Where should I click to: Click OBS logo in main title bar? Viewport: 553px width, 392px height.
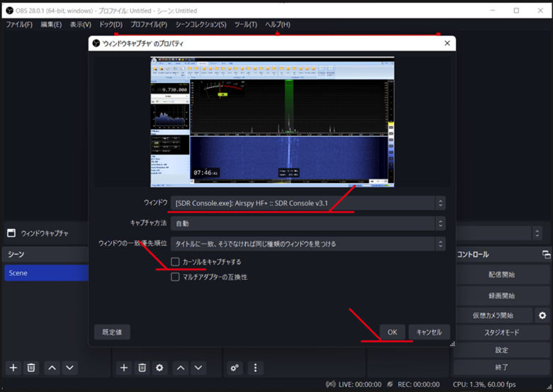point(10,11)
